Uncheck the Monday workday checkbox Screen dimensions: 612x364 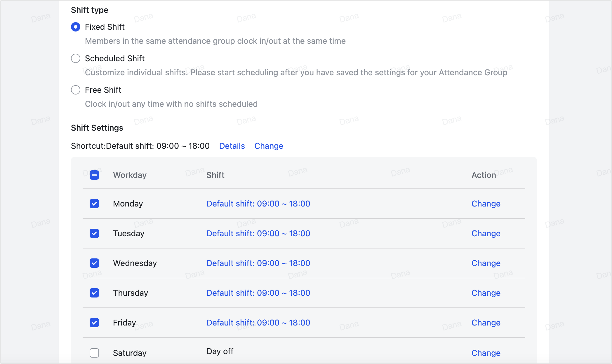tap(94, 204)
